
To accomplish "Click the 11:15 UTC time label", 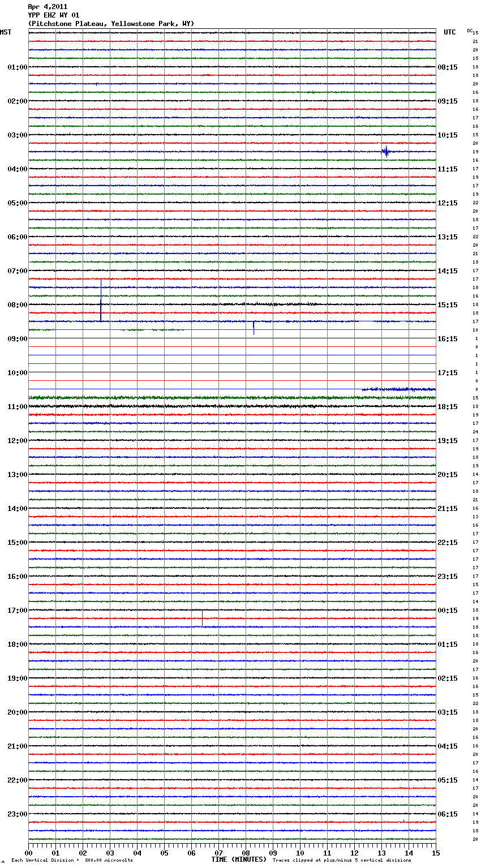I will 448,169.
